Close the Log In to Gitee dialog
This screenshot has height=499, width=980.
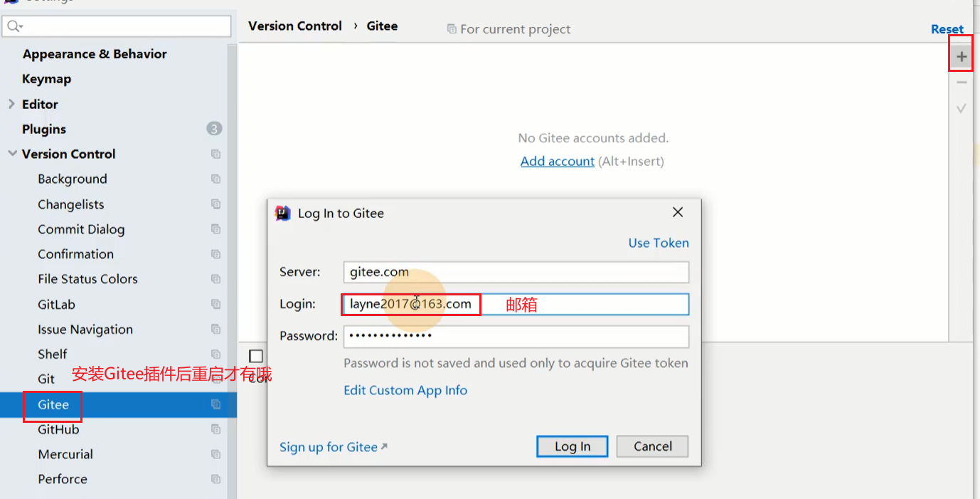(678, 212)
